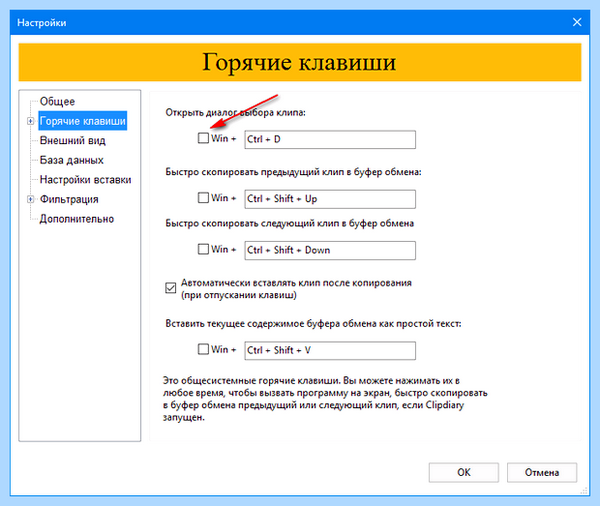Click the text Автоматически вставлять клип после копирования
The height and width of the screenshot is (506, 600).
point(296,289)
